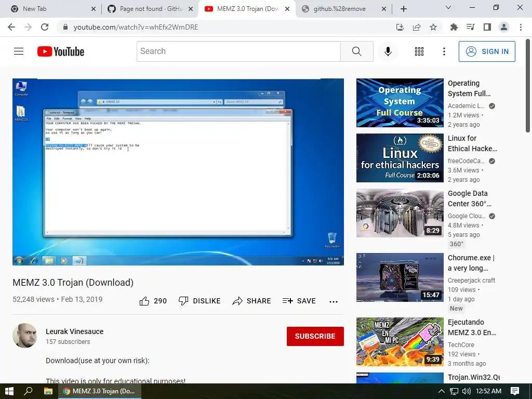
Task: Click Chrome MEMZ 3.0 taskbar button
Action: [x=99, y=391]
